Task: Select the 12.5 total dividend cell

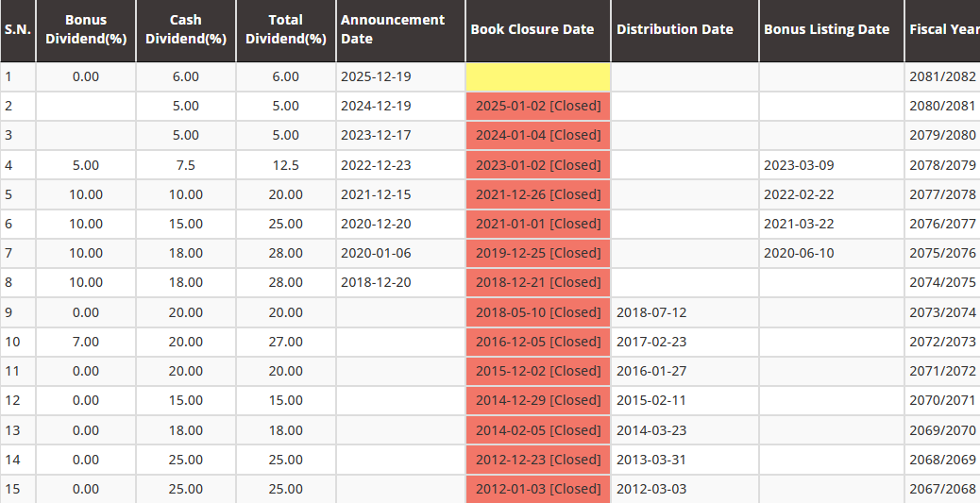Action: (x=286, y=165)
